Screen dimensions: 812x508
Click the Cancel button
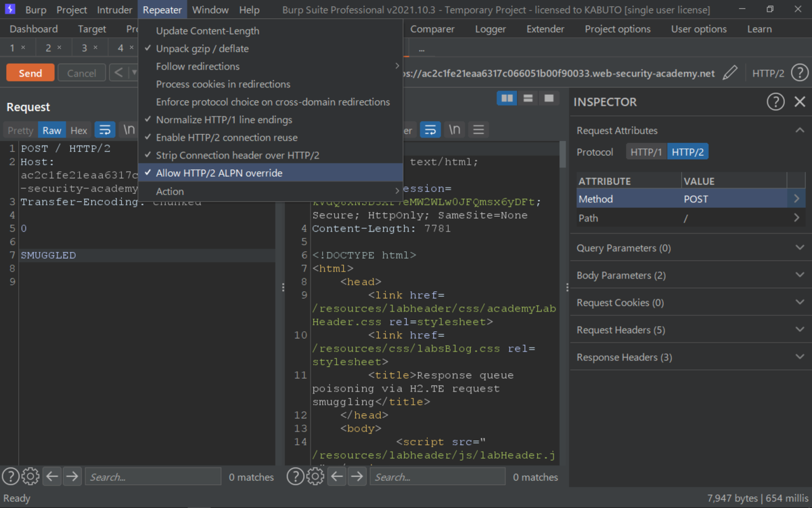[x=81, y=73]
